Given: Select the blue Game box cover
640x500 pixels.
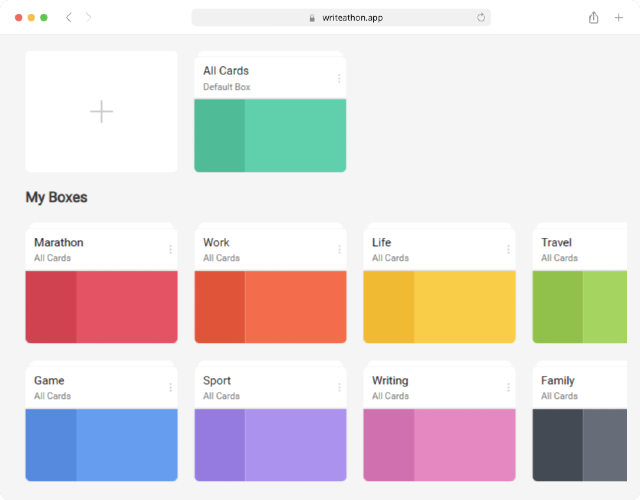Looking at the screenshot, I should [101, 445].
